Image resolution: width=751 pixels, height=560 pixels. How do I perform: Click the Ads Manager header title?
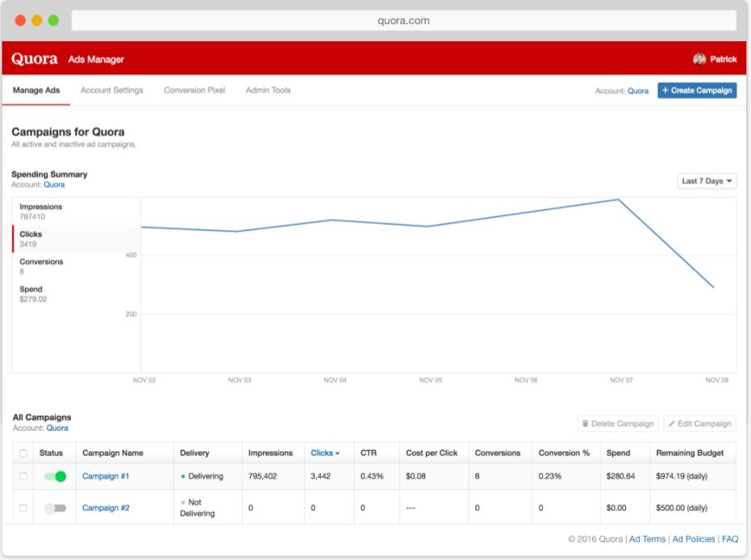[96, 60]
